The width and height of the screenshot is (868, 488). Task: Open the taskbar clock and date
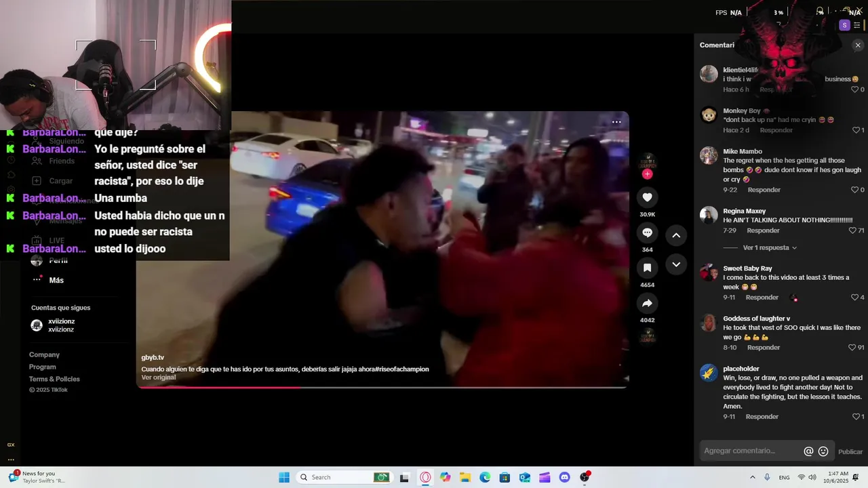pyautogui.click(x=837, y=477)
